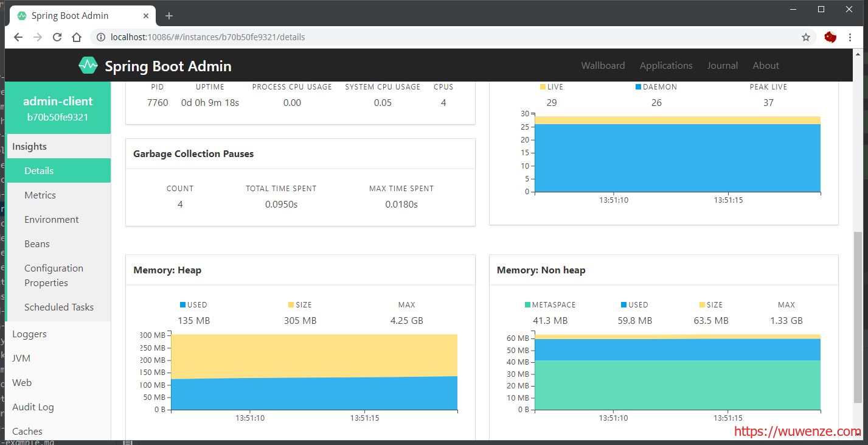Open Beans in the sidebar

[x=59, y=244]
